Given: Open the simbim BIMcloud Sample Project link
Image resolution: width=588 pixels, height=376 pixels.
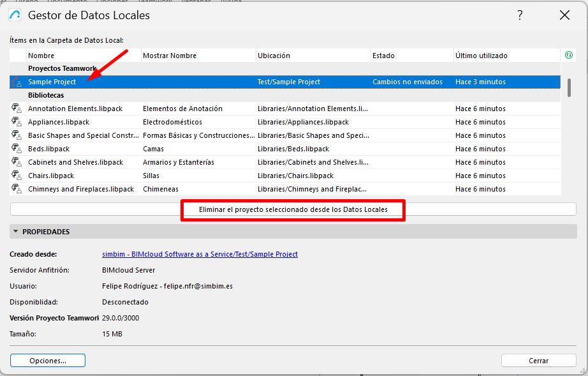Looking at the screenshot, I should click(x=200, y=254).
